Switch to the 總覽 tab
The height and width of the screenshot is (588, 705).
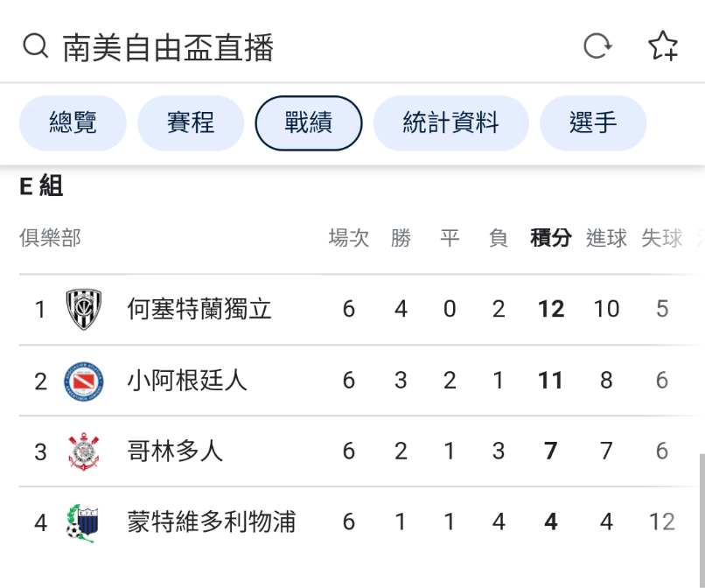pyautogui.click(x=73, y=123)
